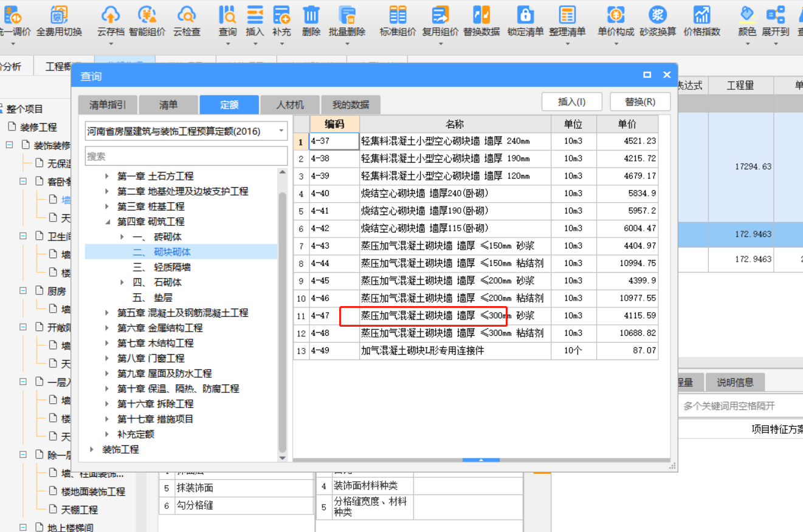Select row 4-49 加气混凝土砌块L形专用连接件
Screen dimensions: 803x532
(x=476, y=351)
